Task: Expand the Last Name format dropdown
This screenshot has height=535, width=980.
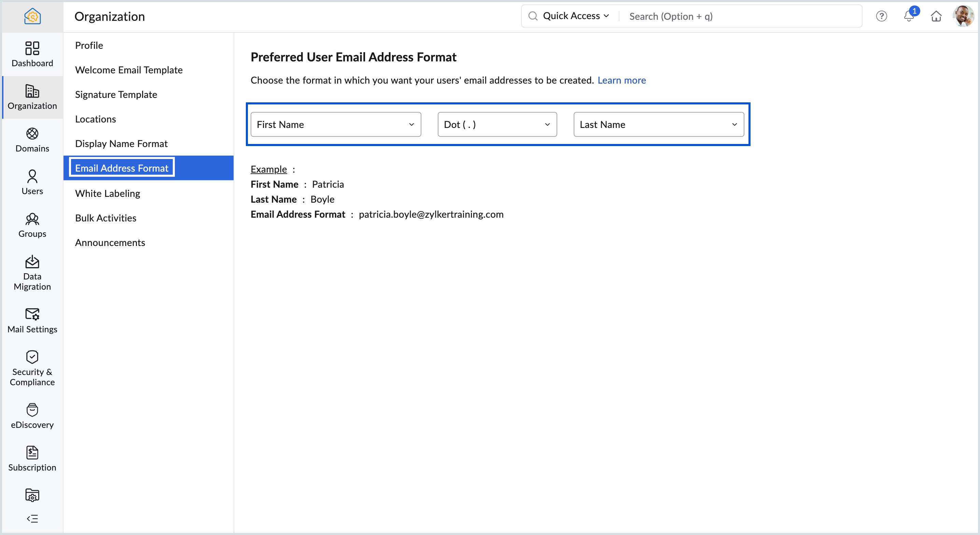Action: [x=658, y=124]
